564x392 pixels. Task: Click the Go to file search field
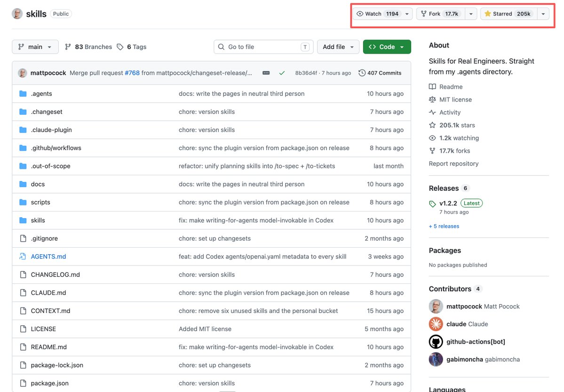pos(264,47)
